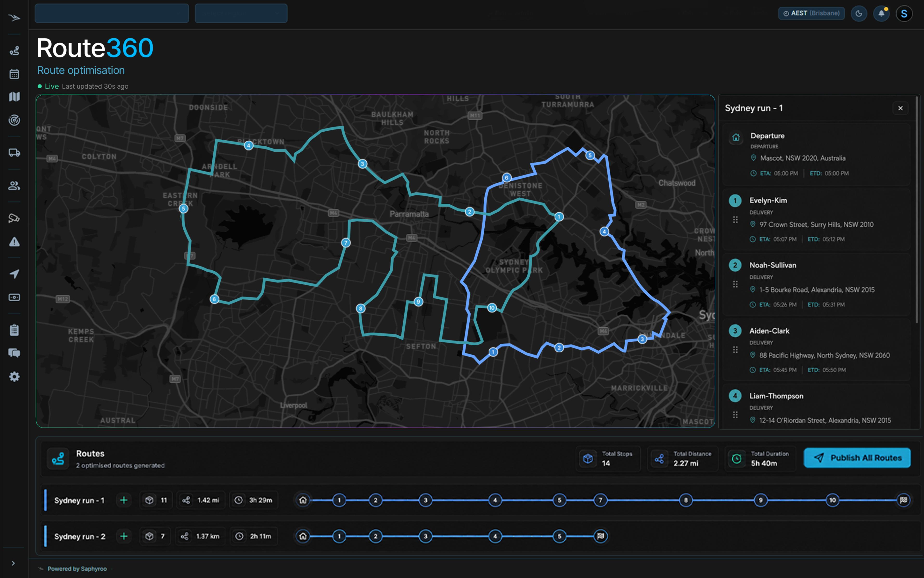
Task: Open the Select region dropdown
Action: (x=241, y=13)
